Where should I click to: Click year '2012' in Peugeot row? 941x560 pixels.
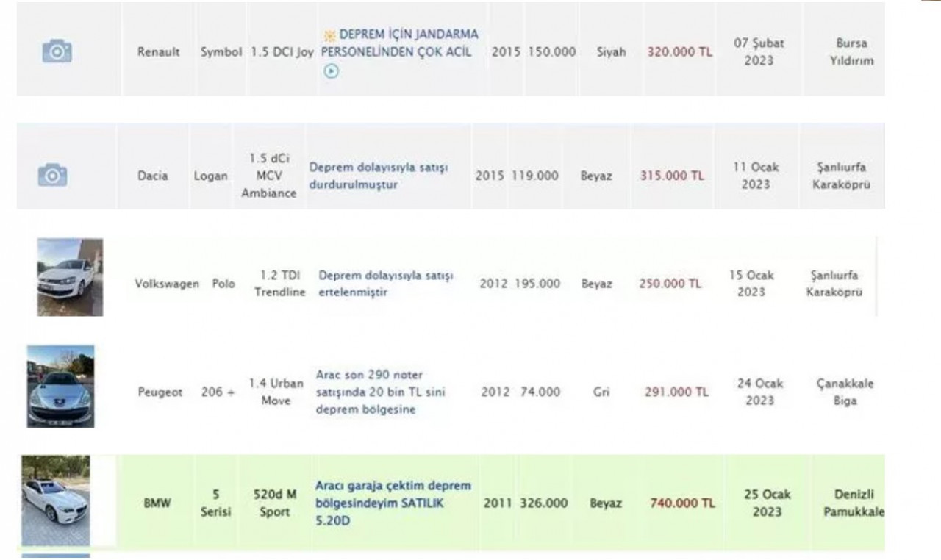495,392
